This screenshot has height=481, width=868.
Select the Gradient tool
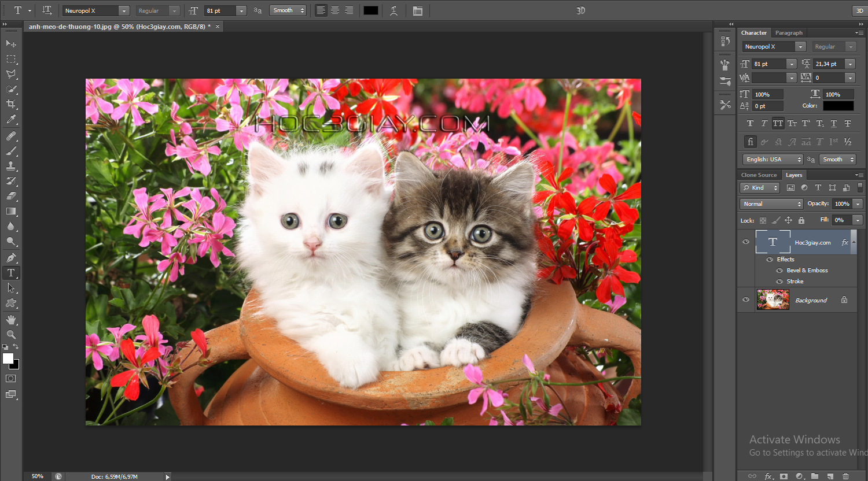pyautogui.click(x=11, y=211)
